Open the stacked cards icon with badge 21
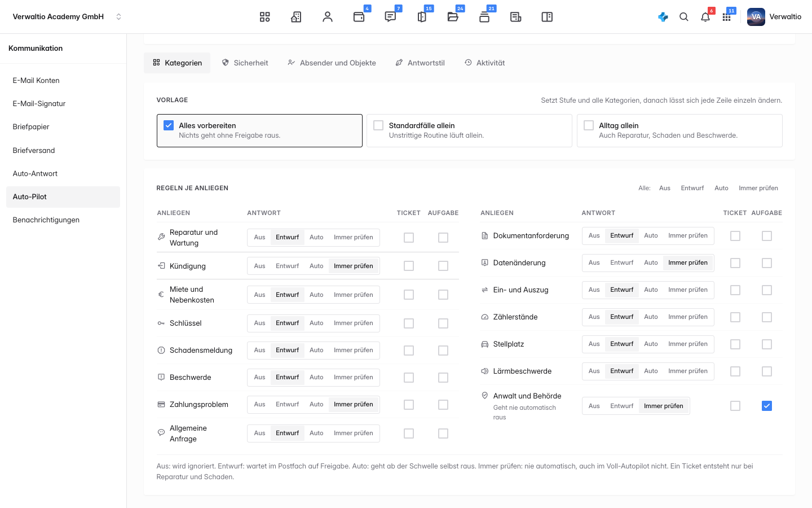This screenshot has width=812, height=508. click(484, 17)
